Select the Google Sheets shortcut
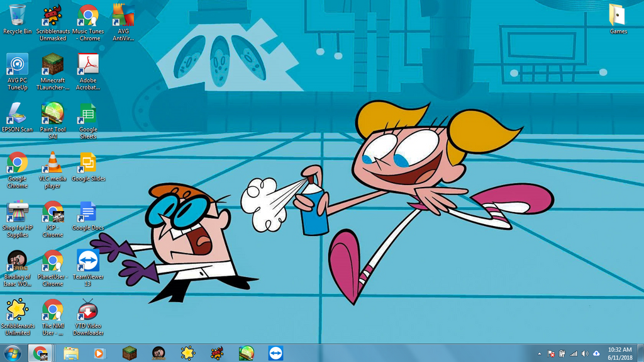The width and height of the screenshot is (644, 362). pos(88,121)
